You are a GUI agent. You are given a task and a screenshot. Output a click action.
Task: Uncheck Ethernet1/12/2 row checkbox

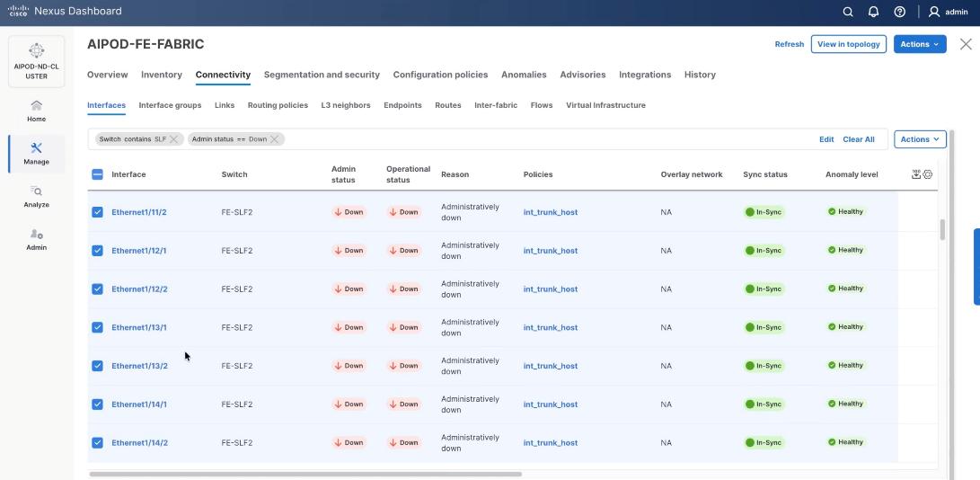tap(98, 289)
